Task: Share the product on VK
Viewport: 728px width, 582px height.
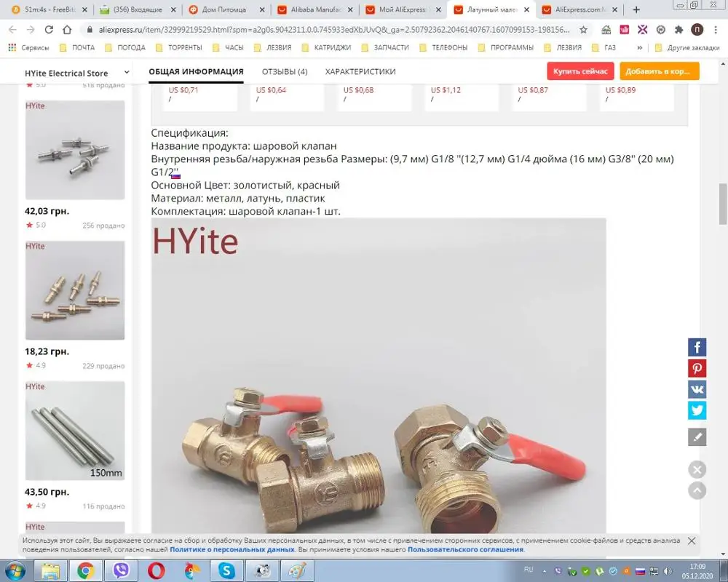Action: tap(697, 389)
